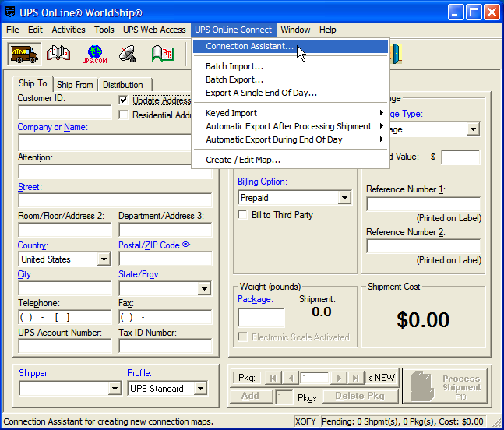Click the partly hidden door icon in toolbar
The height and width of the screenshot is (430, 504).
pos(396,54)
